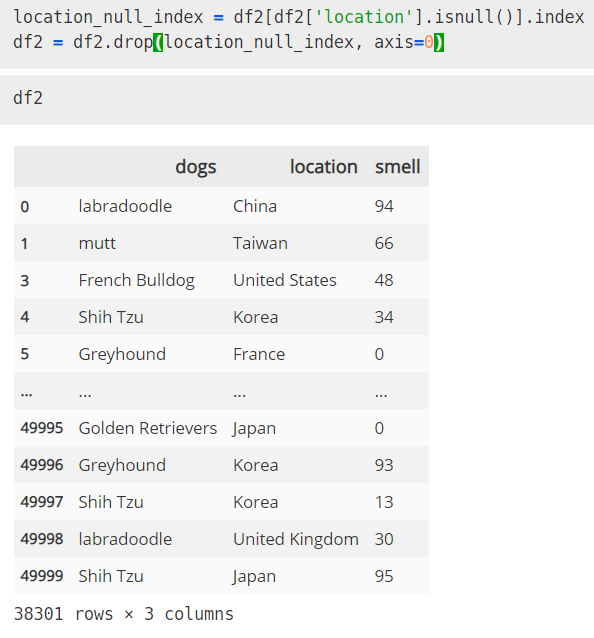Click 'axis=0' in the drop call
The height and width of the screenshot is (638, 594).
click(404, 42)
